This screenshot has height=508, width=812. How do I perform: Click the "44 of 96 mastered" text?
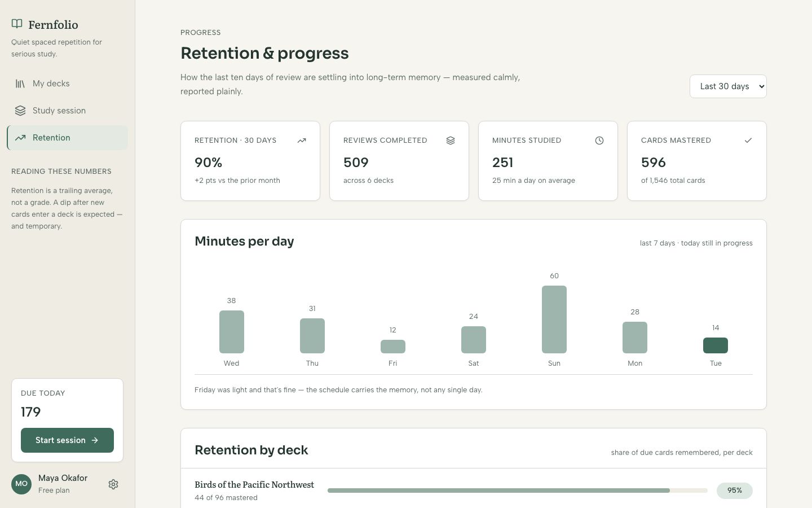[x=226, y=498]
